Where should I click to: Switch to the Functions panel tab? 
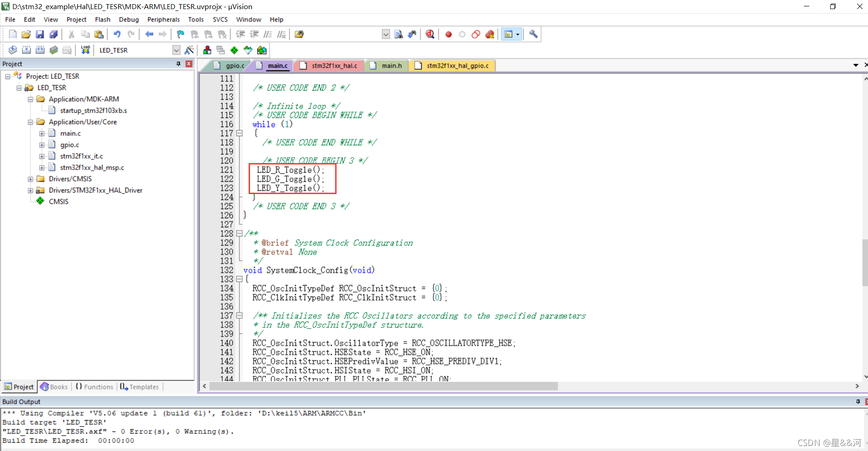click(94, 387)
